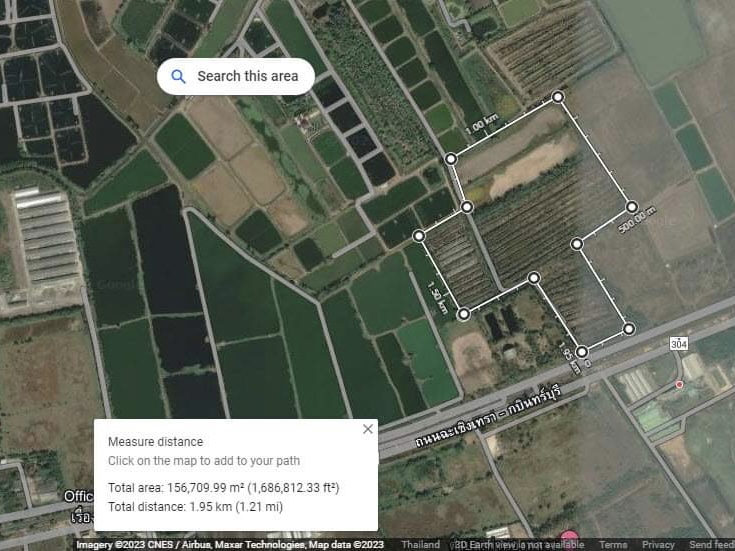
Task: Click the small red place marker near Route 304
Action: 679,385
